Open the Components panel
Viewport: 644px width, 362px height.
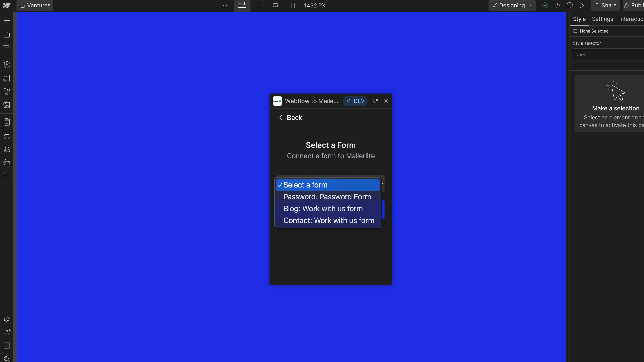(x=7, y=65)
